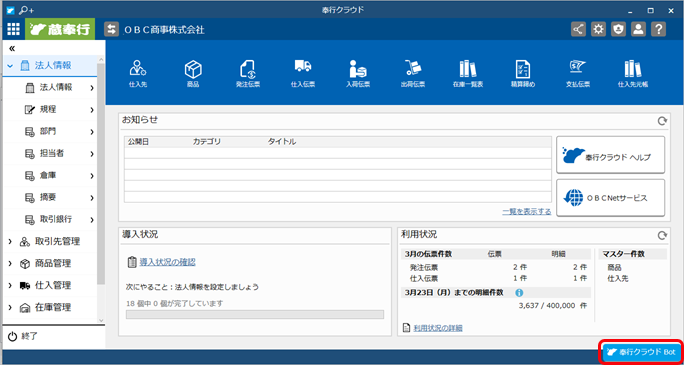
Task: Expand the 在庫管理 menu group
Action: 10,307
